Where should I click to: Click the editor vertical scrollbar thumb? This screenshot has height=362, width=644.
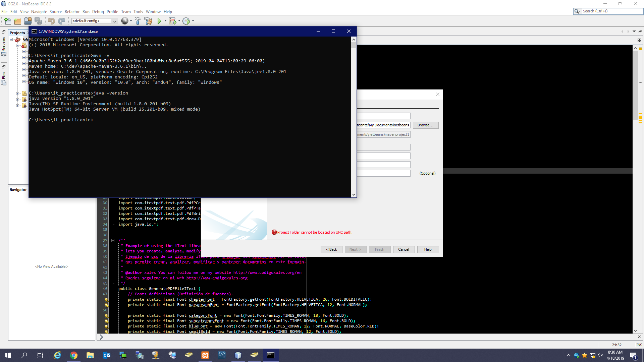(635, 85)
